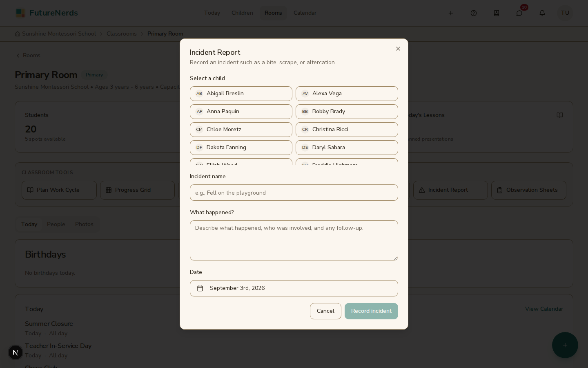Click the round N badge icon

tap(16, 352)
